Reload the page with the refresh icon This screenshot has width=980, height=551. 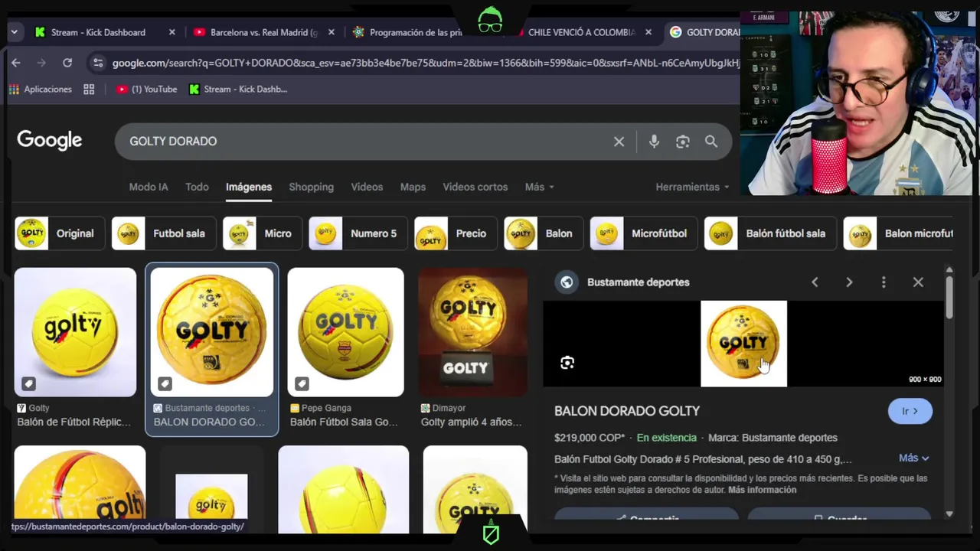pos(67,63)
